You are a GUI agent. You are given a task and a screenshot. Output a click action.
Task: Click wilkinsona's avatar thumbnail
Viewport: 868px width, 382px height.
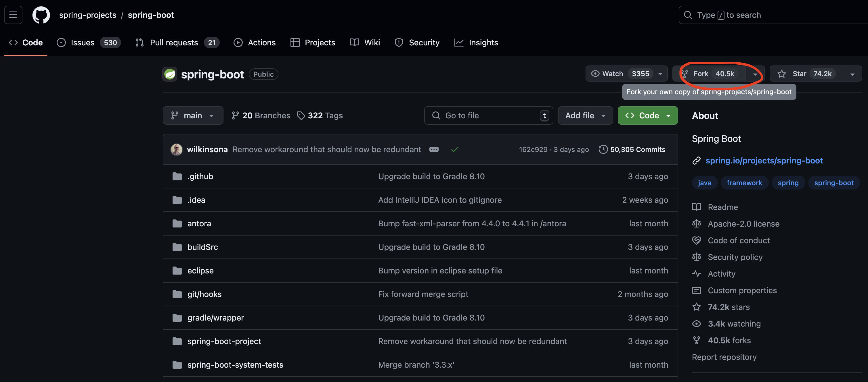pyautogui.click(x=176, y=149)
